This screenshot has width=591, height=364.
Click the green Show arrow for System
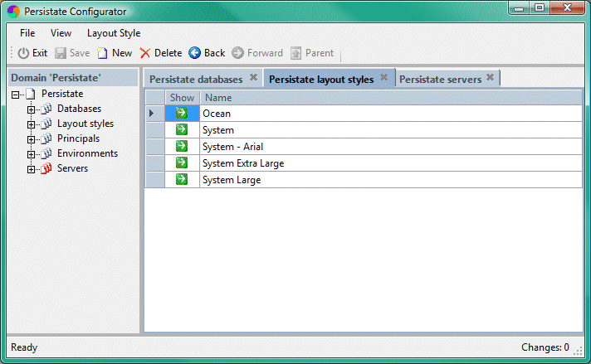[182, 130]
